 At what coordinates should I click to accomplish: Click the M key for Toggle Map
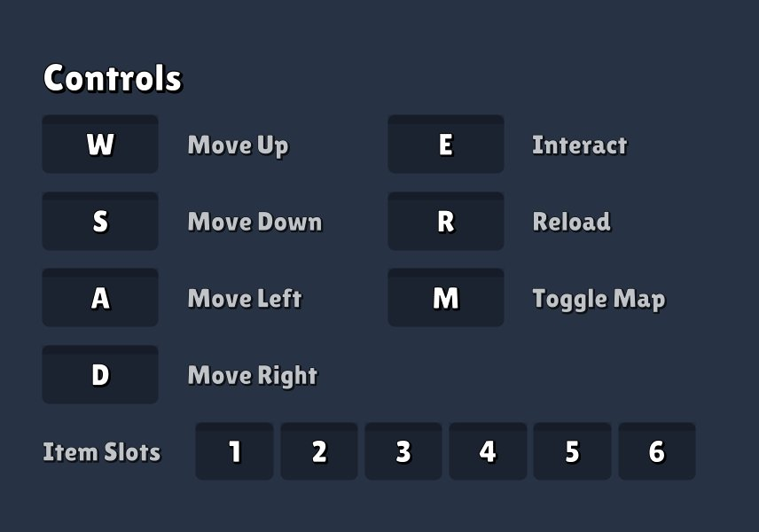click(x=446, y=297)
